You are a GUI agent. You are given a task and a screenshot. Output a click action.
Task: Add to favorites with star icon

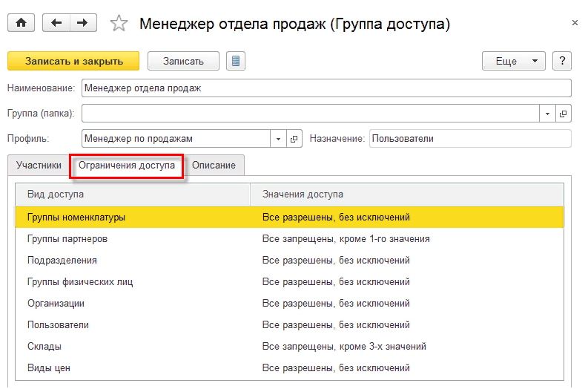[119, 24]
